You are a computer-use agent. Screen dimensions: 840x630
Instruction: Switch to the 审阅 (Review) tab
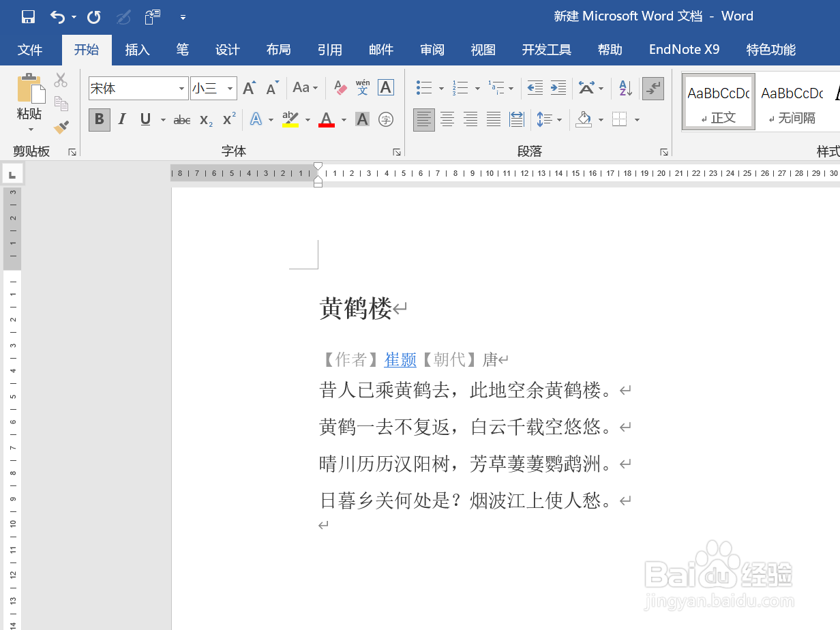pos(432,50)
